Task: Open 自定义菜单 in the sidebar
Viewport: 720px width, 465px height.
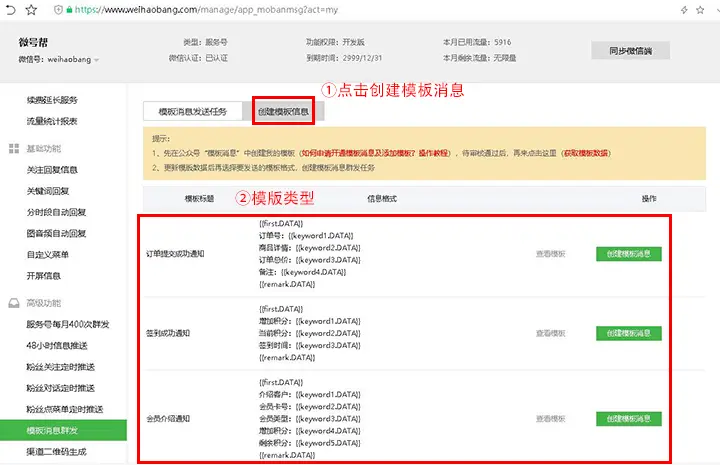Action: [48, 254]
